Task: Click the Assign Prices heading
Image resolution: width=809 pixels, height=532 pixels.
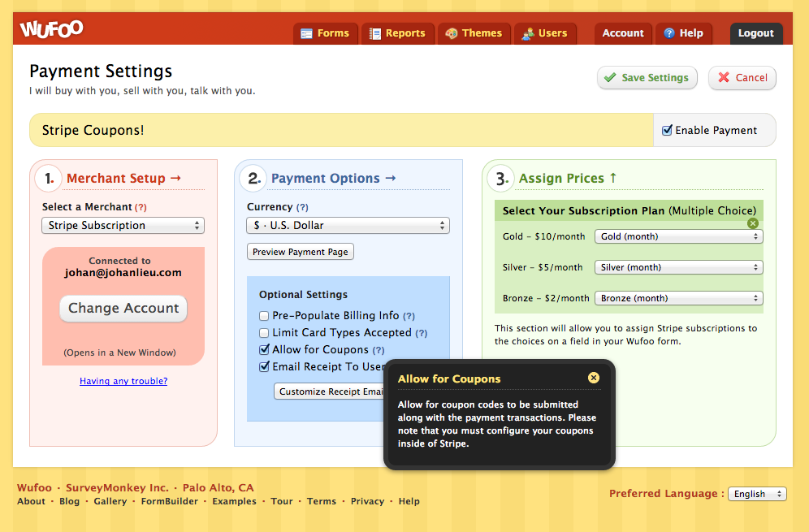Action: [568, 179]
